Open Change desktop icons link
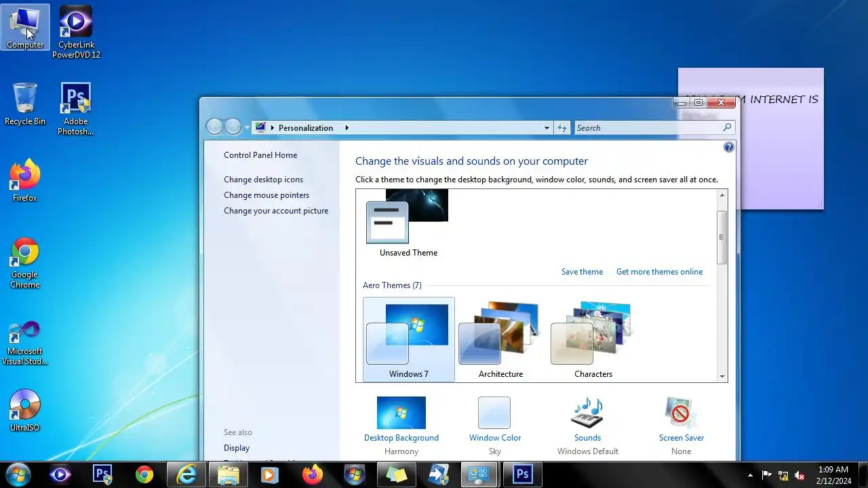Screen dimensions: 868x488 point(263,180)
